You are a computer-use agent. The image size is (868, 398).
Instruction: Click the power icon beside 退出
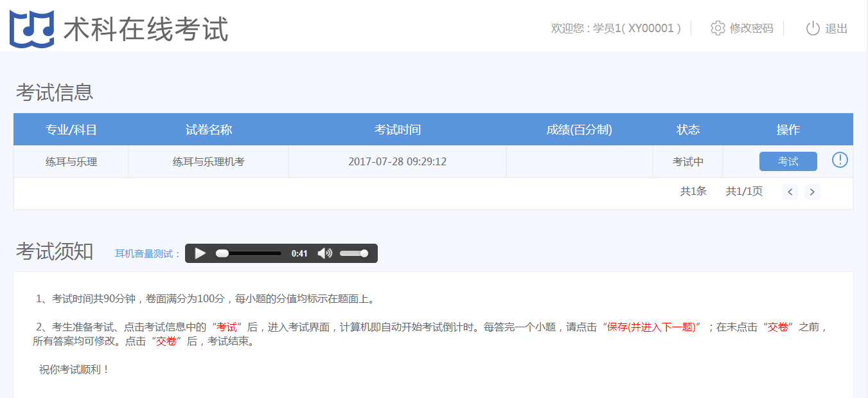click(813, 28)
